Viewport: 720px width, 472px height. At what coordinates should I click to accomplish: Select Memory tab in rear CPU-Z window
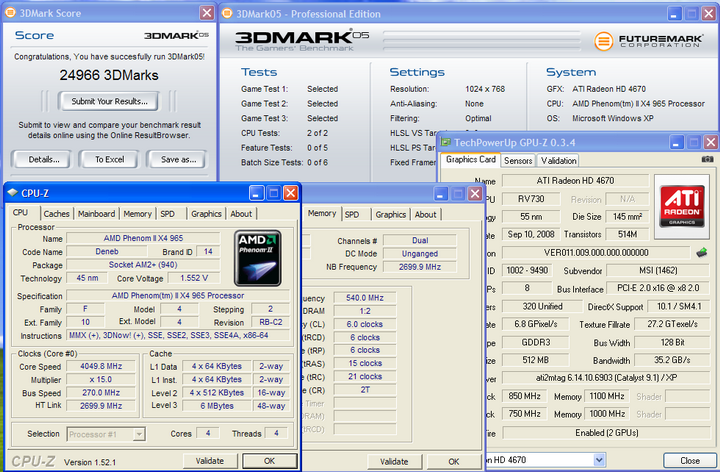click(322, 214)
